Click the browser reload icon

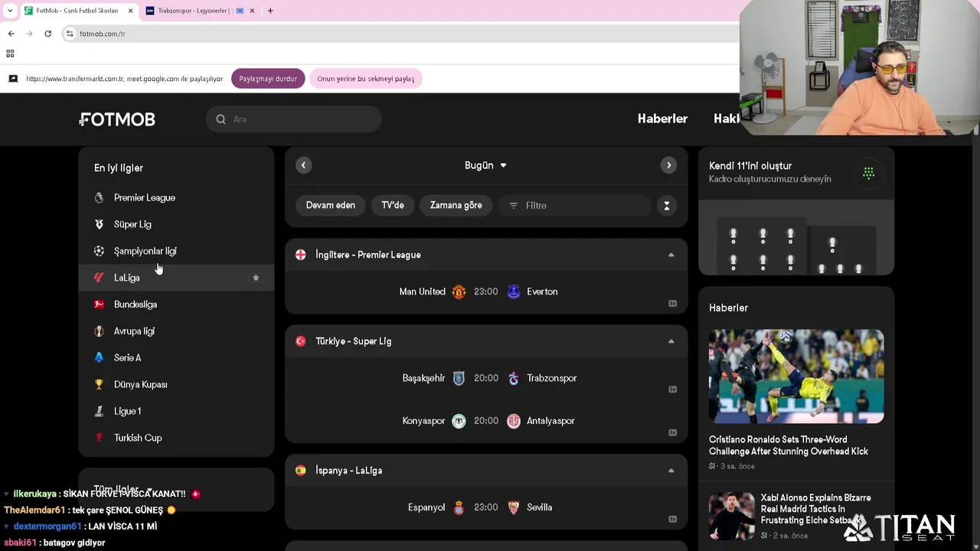pyautogui.click(x=47, y=34)
